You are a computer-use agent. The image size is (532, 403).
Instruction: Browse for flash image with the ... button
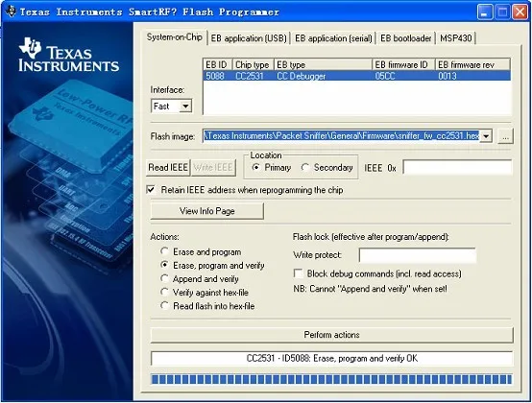pyautogui.click(x=505, y=136)
